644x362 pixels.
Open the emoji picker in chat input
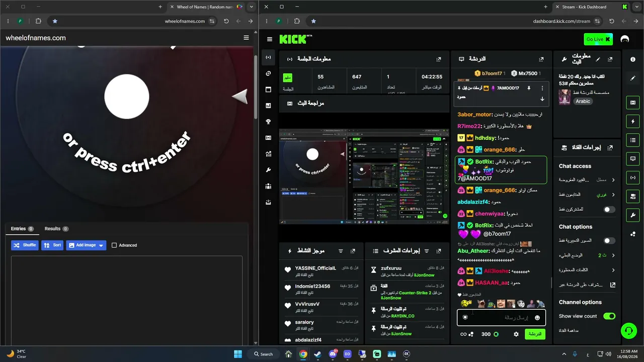coord(537,318)
